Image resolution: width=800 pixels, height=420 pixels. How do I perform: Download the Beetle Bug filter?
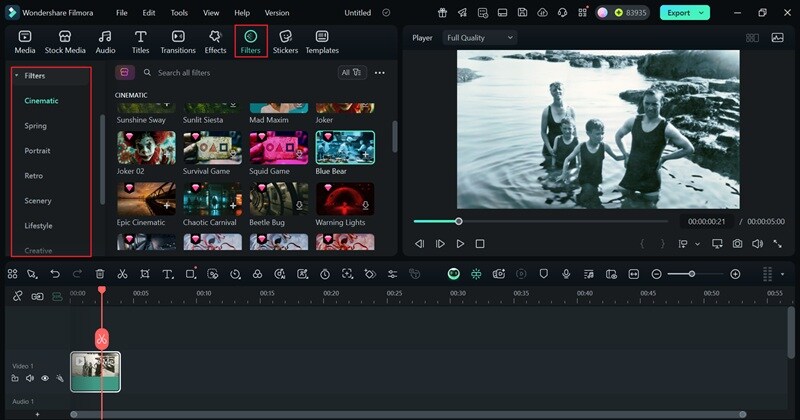tap(299, 206)
